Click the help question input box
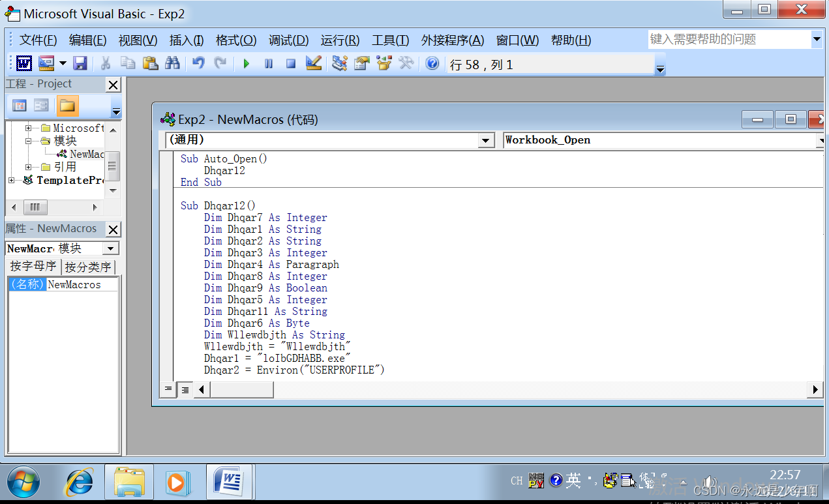Viewport: 829px width, 504px height. [729, 40]
